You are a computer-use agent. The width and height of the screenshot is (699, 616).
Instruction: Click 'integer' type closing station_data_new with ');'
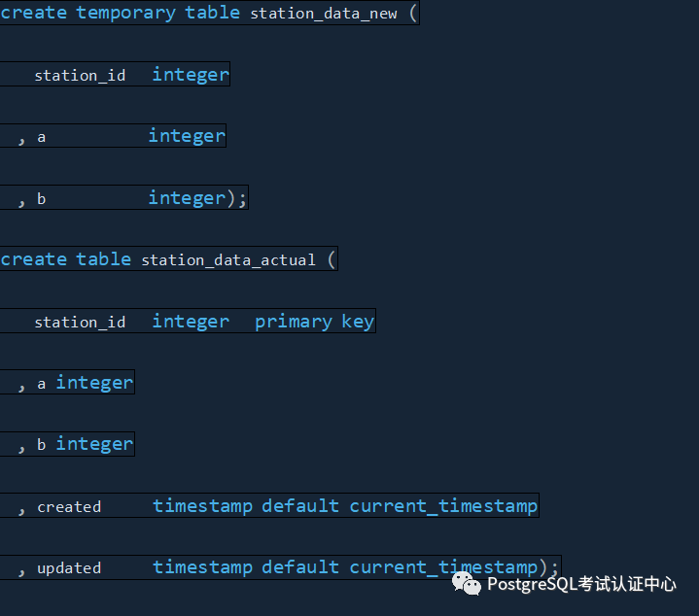(187, 198)
